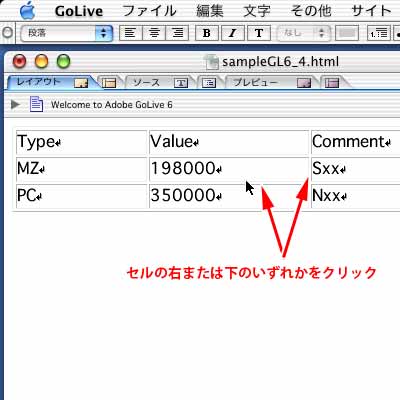The width and height of the screenshot is (400, 400).
Task: Align text left in toolbar
Action: pyautogui.click(x=130, y=33)
